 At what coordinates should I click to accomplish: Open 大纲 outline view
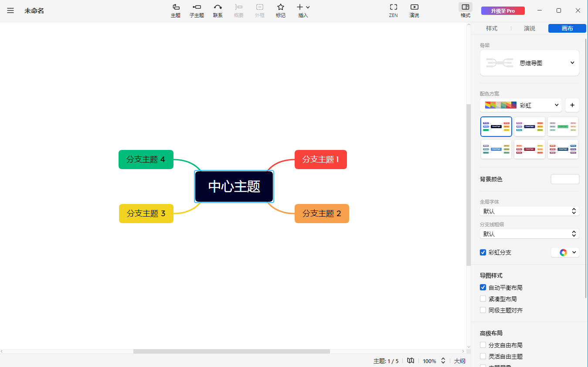pyautogui.click(x=459, y=361)
